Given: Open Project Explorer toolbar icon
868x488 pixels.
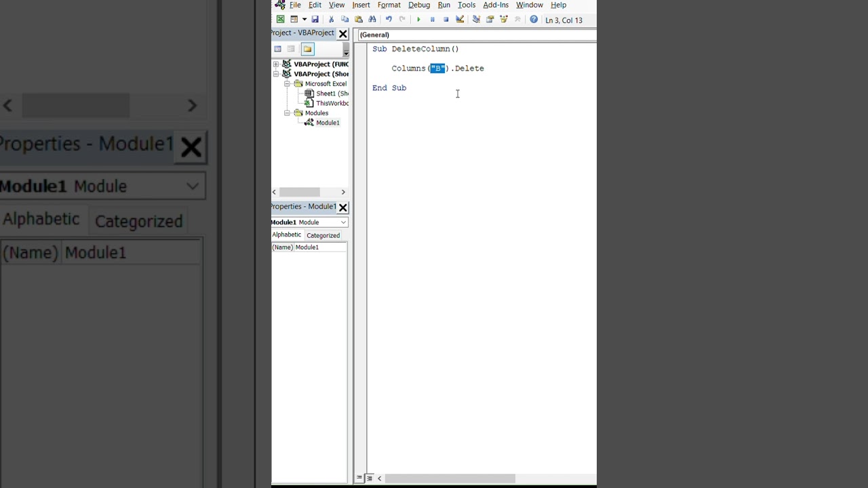Looking at the screenshot, I should [476, 20].
